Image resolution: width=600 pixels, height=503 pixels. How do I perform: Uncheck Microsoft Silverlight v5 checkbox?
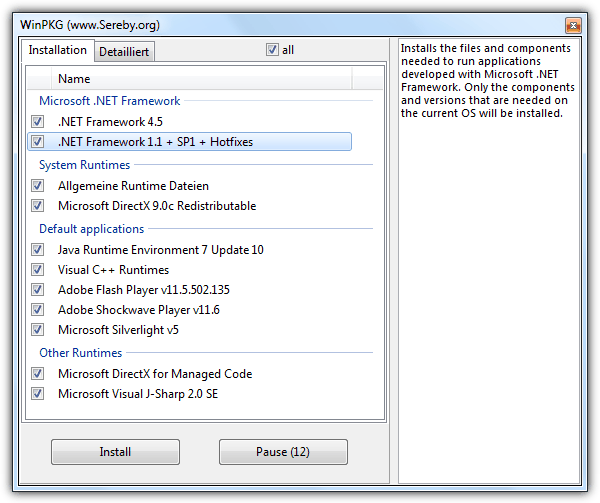(x=38, y=330)
